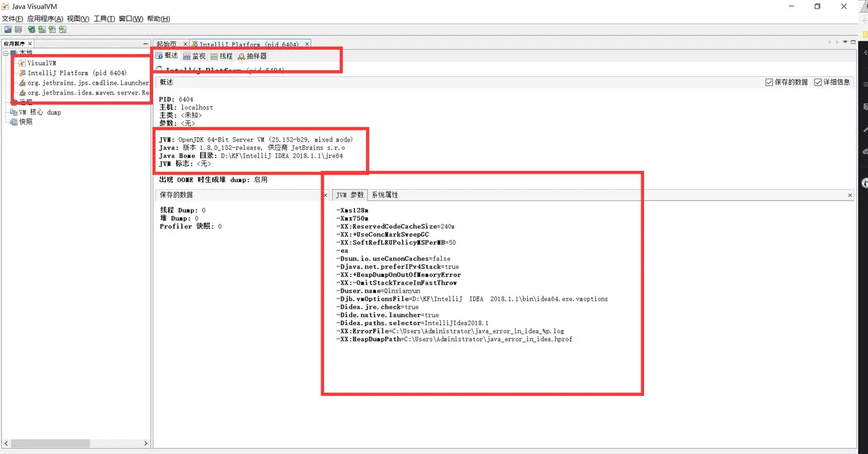Click the JVM: OpenJDK 64-Bit Server VM line
This screenshot has height=454, width=868.
[x=255, y=140]
